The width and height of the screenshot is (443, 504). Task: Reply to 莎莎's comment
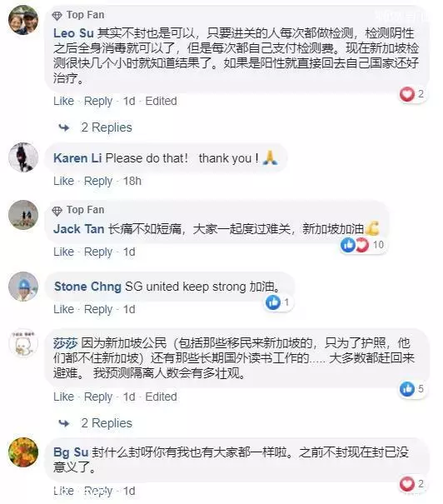tap(98, 397)
